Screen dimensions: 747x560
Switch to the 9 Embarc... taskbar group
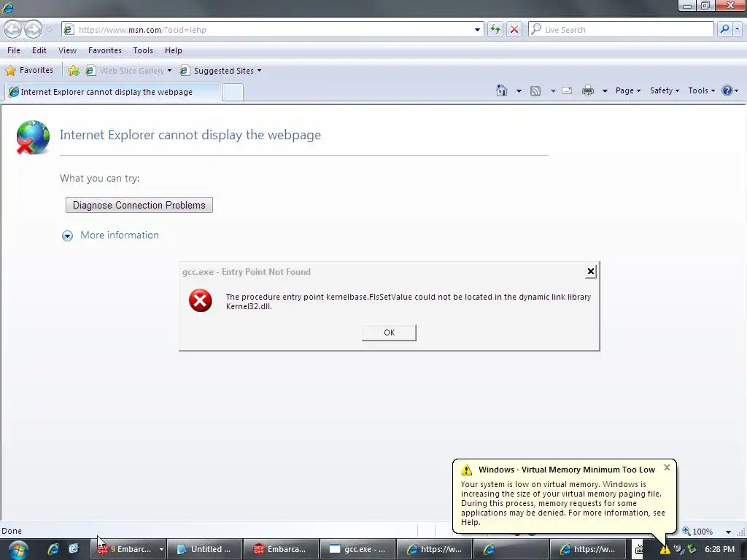(130, 549)
